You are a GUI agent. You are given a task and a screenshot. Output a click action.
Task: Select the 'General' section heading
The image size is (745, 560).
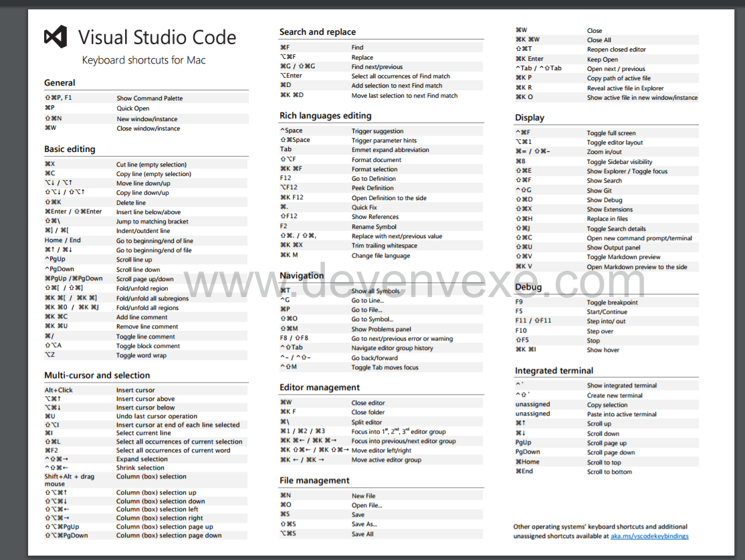tap(60, 83)
